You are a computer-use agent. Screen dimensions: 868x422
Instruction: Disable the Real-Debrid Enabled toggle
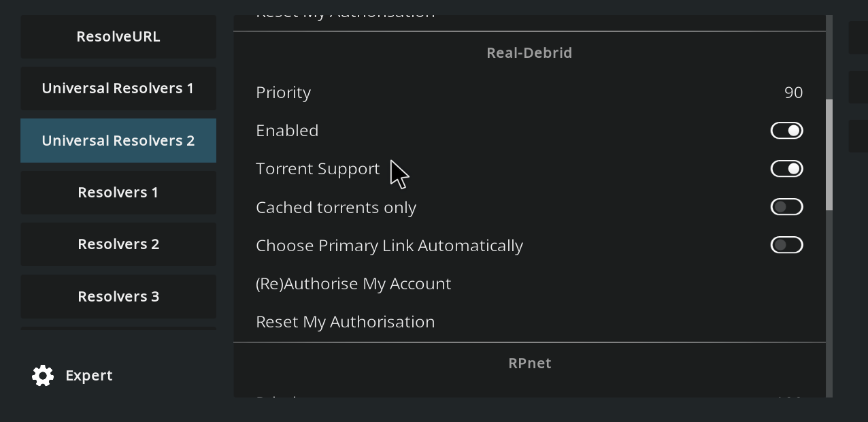pyautogui.click(x=786, y=131)
